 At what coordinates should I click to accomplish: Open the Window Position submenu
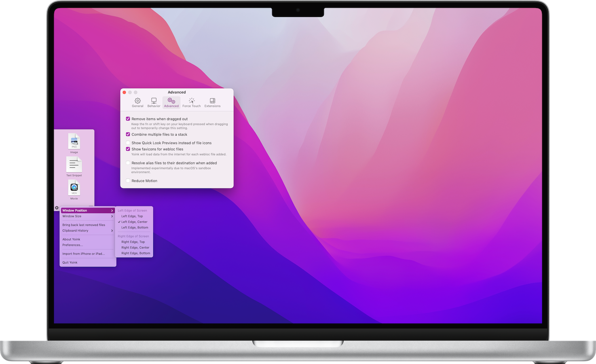pyautogui.click(x=74, y=210)
